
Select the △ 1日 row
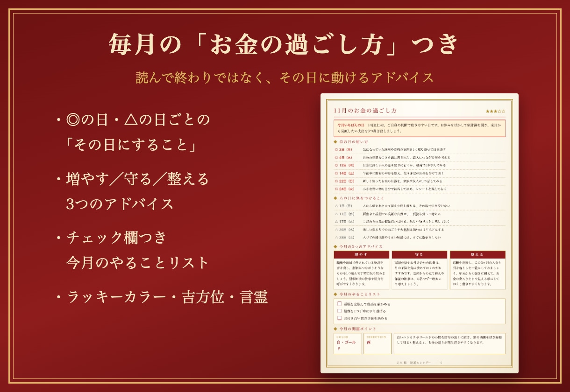pos(420,206)
